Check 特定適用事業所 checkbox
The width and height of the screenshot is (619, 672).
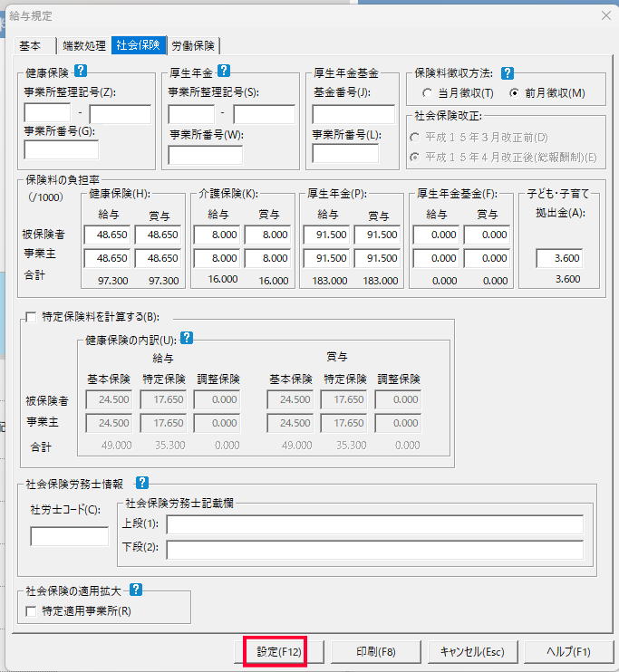tap(32, 610)
